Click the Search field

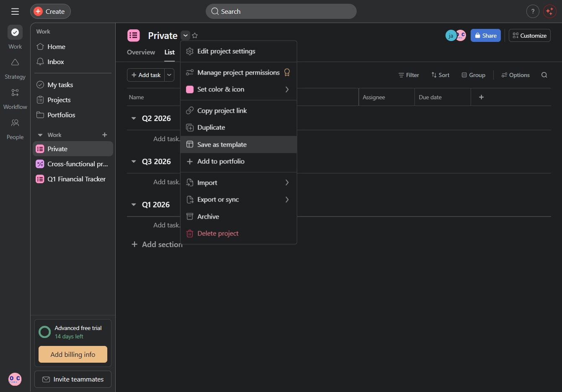(281, 11)
